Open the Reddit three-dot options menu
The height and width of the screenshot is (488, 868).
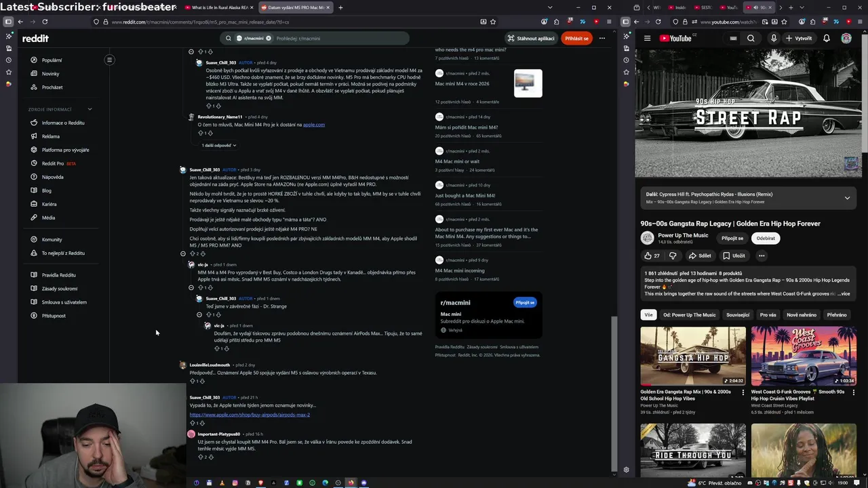coord(601,39)
